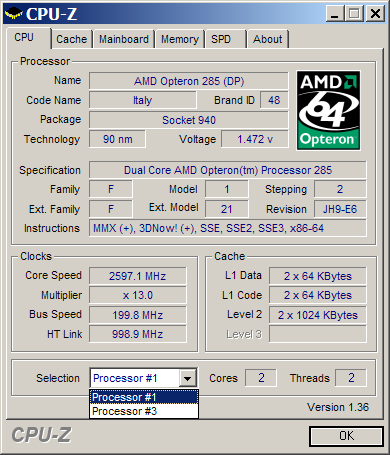Click the Brand ID value 48
Screen dimensions: 390x455
coord(274,100)
